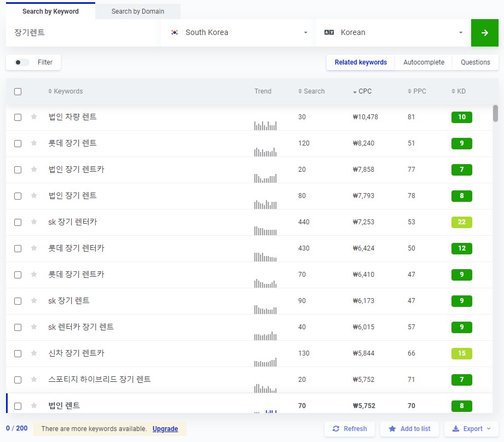Viewport: 504px width, 442px height.
Task: Switch to Search by Domain tab
Action: [137, 11]
